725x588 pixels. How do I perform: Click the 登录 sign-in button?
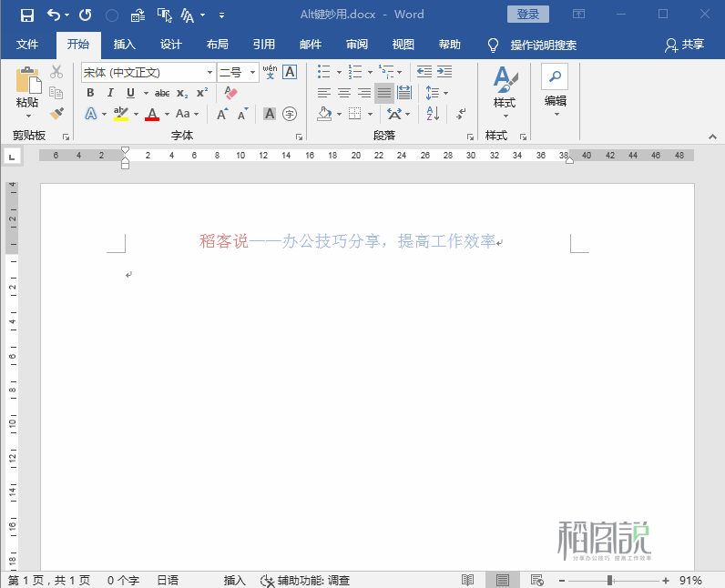click(x=528, y=15)
